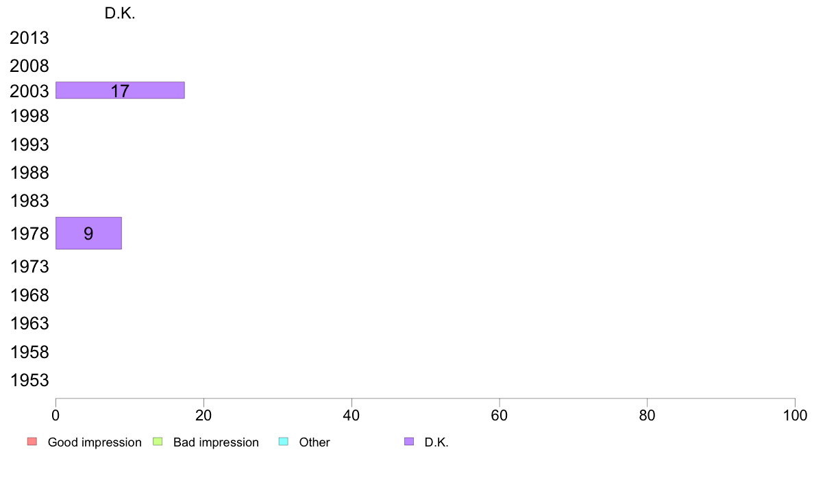Click the Other legend label
814x504 pixels.
[314, 442]
